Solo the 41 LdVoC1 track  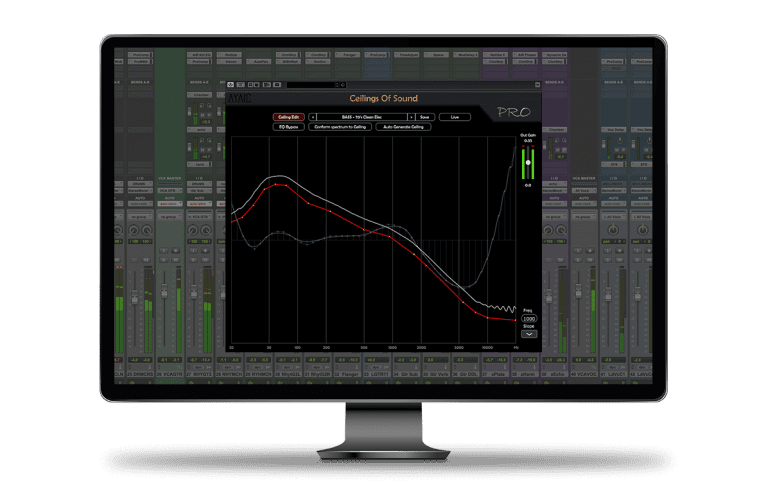coord(607,259)
